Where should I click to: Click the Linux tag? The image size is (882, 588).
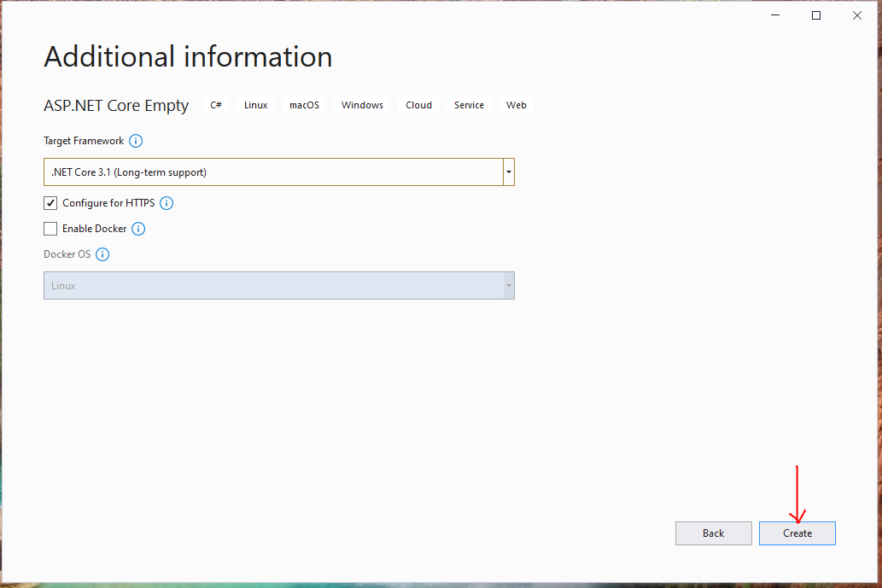tap(256, 105)
